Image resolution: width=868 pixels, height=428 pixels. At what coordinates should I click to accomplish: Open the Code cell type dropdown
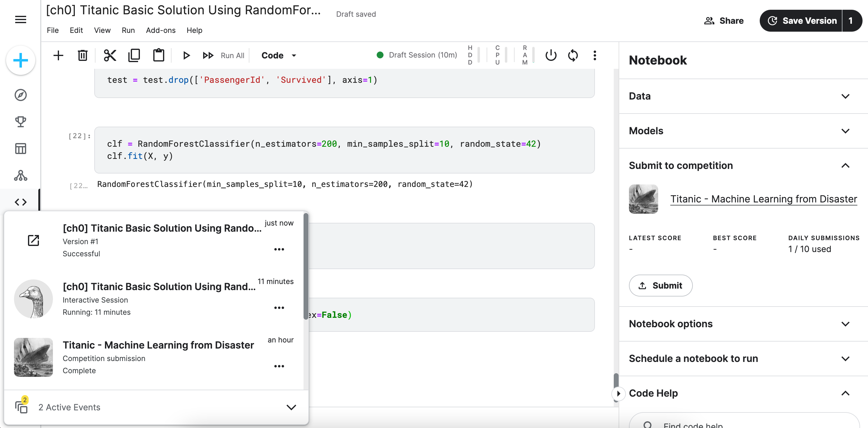279,55
